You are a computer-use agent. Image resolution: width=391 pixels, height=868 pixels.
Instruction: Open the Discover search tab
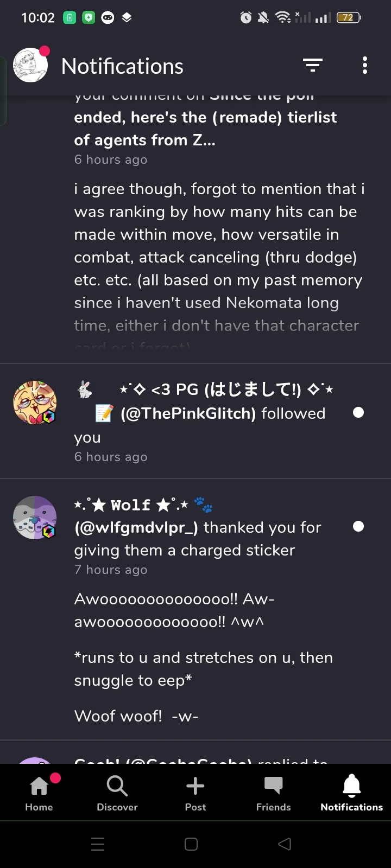click(x=117, y=793)
